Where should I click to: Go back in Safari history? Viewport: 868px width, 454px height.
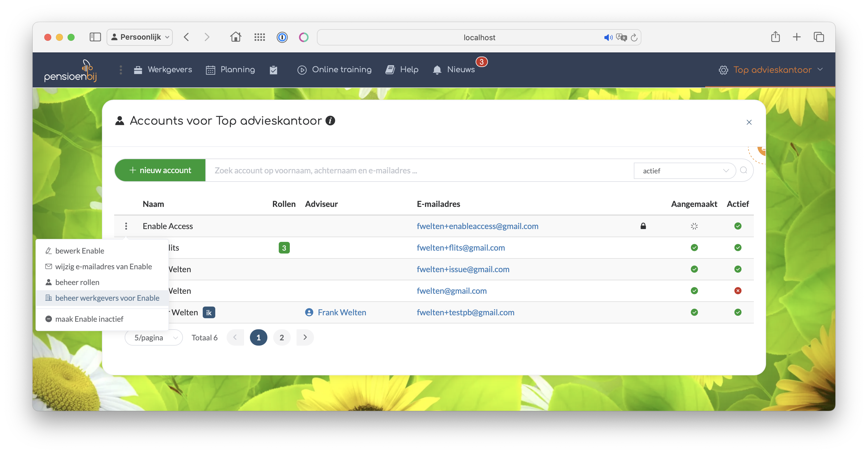click(186, 37)
